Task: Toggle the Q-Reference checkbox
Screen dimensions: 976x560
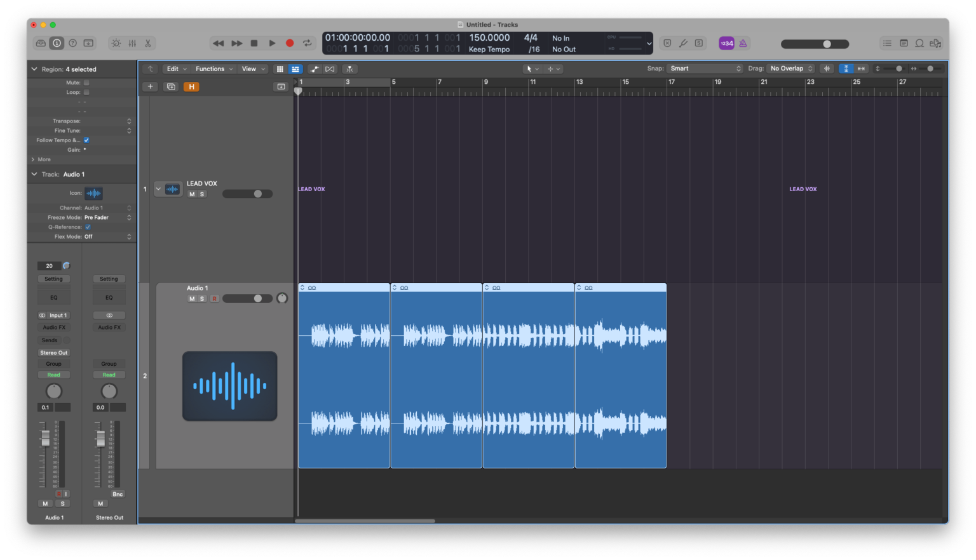Action: pos(88,227)
